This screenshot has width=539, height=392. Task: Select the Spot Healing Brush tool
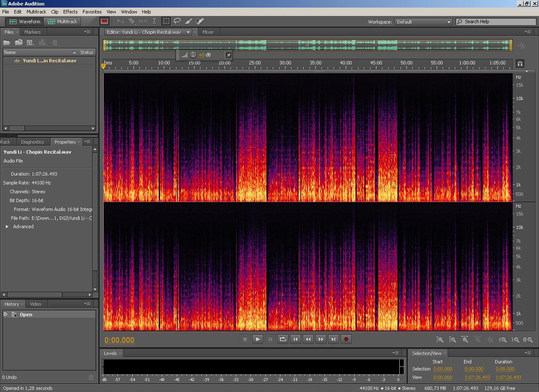[200, 21]
